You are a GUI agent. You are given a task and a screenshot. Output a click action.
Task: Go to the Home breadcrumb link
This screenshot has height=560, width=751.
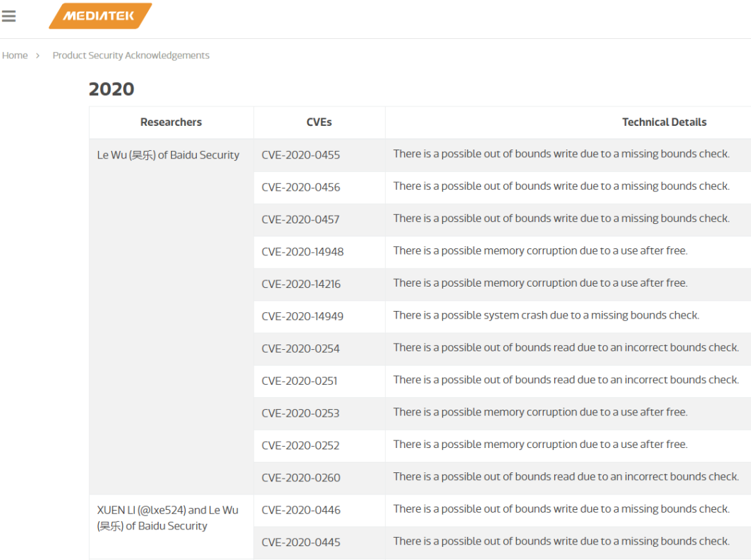pos(15,55)
